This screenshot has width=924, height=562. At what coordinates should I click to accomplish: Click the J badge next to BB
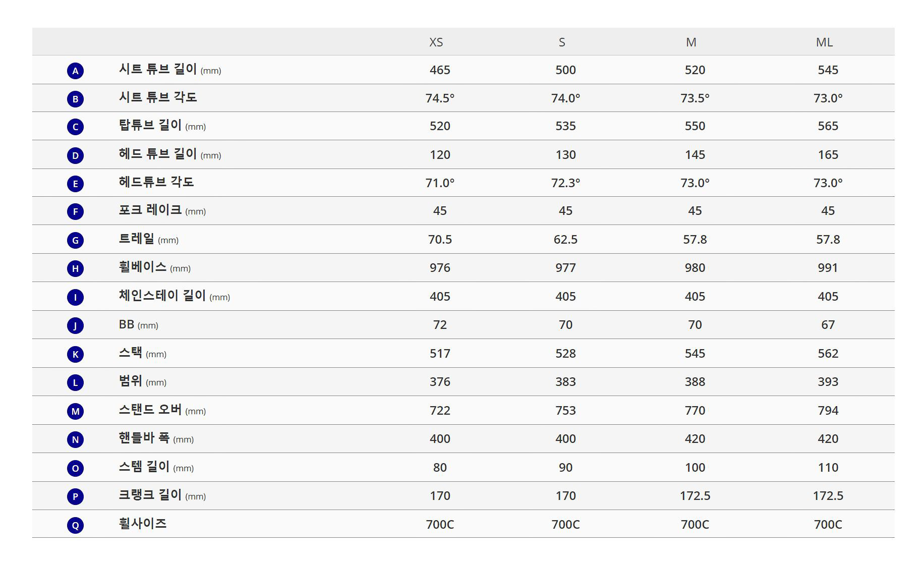coord(75,325)
